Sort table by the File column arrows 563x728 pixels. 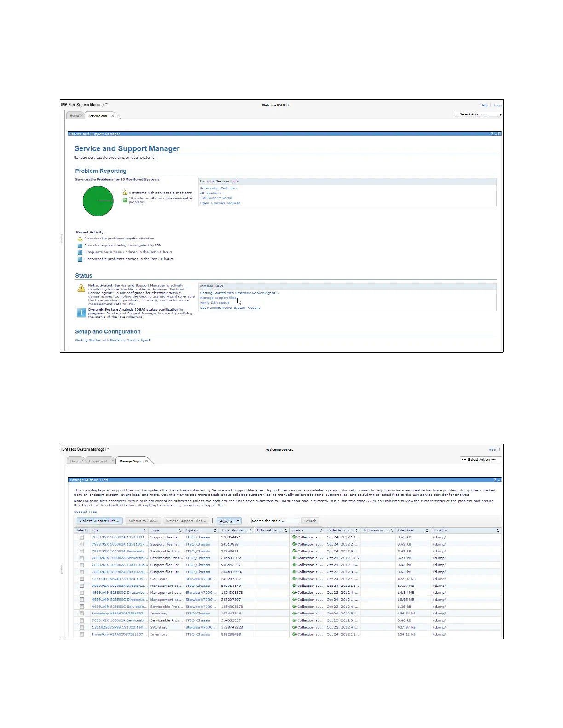(144, 530)
